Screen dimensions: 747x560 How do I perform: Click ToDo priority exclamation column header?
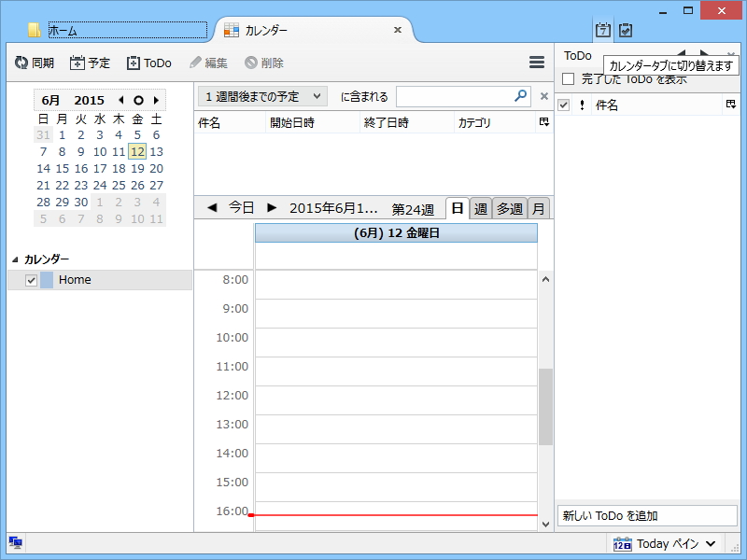click(x=582, y=105)
